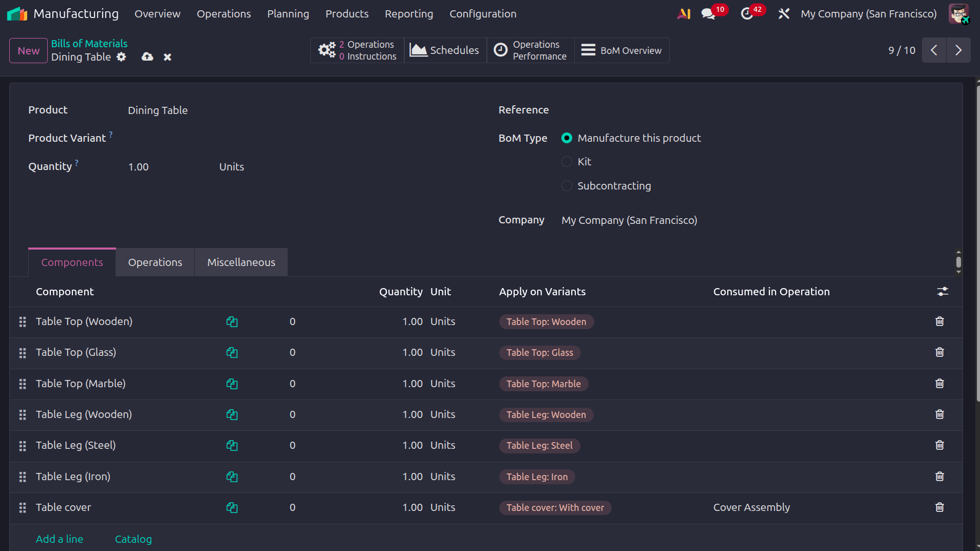The height and width of the screenshot is (551, 980).
Task: Open the Product field Dining Table
Action: click(x=298, y=110)
